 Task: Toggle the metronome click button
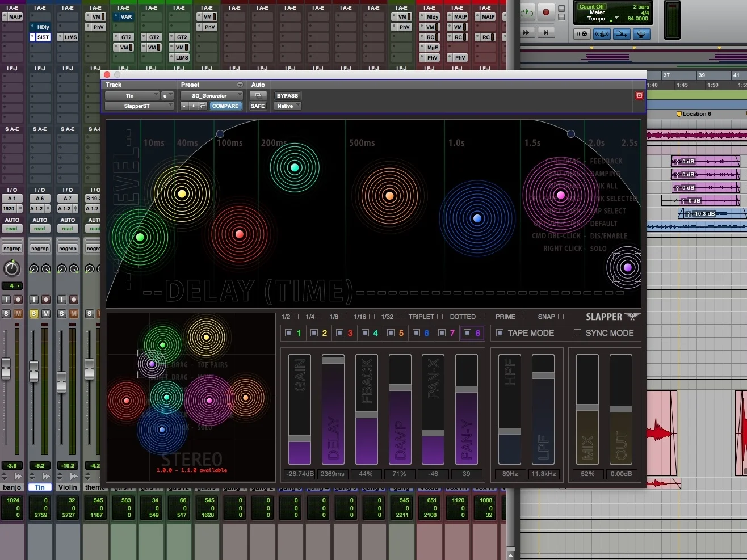(602, 34)
